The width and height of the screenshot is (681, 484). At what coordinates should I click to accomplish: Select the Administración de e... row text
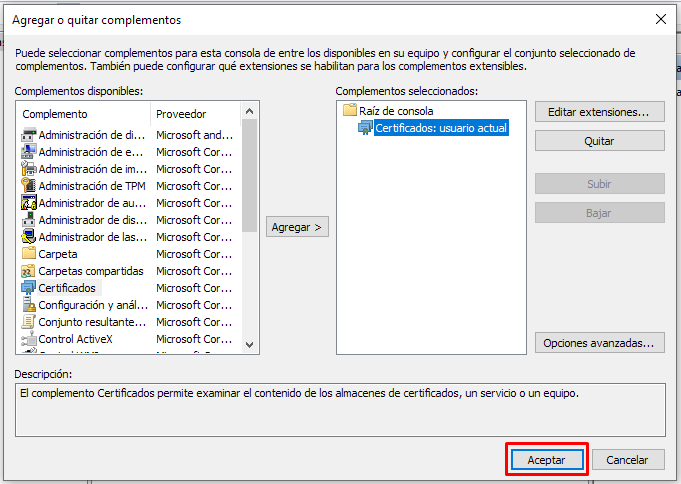[91, 152]
